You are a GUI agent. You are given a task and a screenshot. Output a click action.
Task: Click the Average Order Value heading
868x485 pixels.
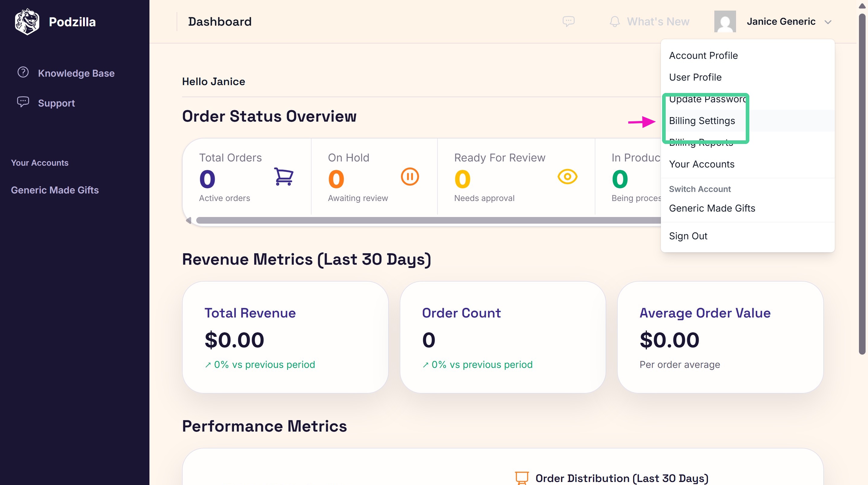coord(705,313)
